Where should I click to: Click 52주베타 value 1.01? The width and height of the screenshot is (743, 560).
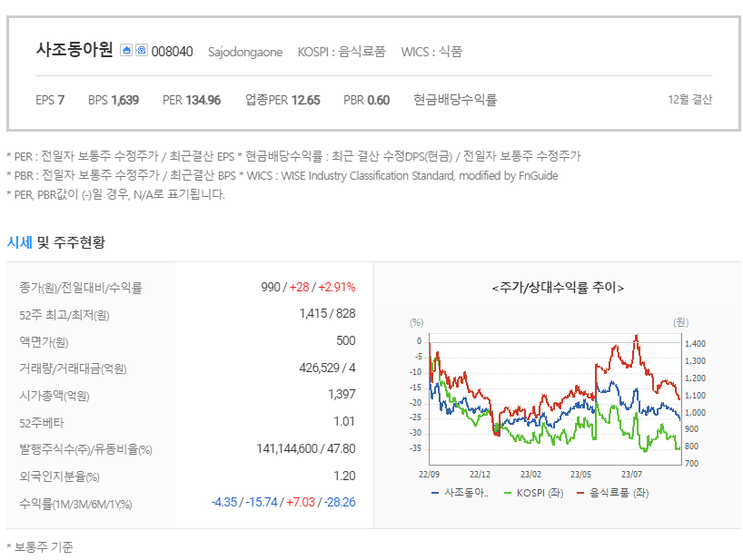click(344, 421)
